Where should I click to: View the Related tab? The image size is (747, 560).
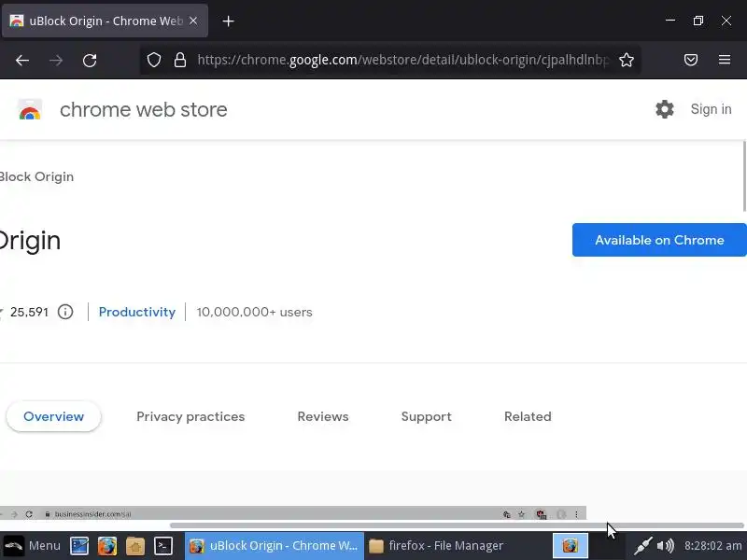pyautogui.click(x=528, y=416)
